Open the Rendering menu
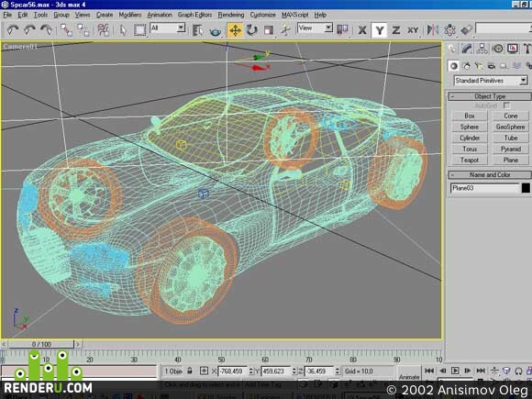Screen dimensions: 532x399 click(231, 15)
